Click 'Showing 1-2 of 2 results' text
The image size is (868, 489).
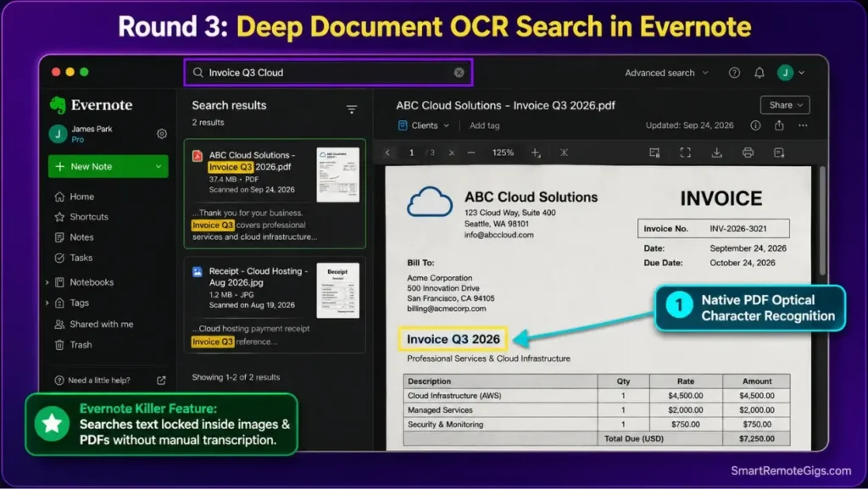coord(236,377)
